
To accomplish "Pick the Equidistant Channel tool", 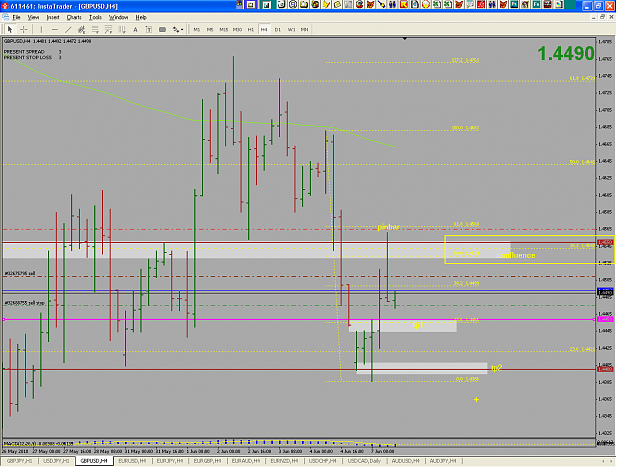I will tap(82, 29).
